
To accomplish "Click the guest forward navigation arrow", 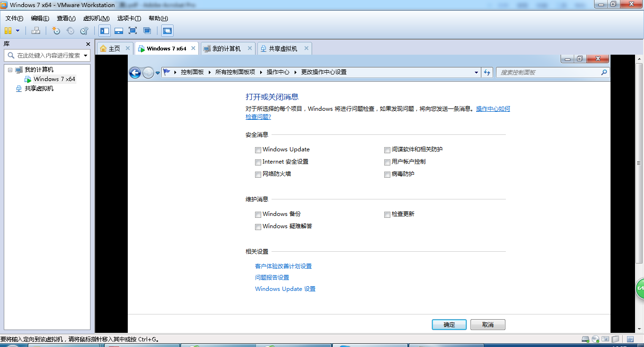I will point(148,73).
